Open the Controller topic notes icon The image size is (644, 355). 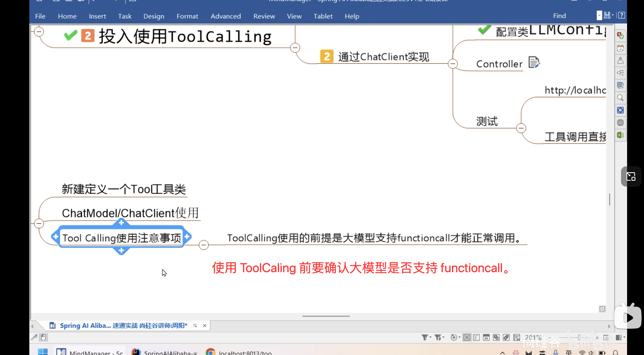tap(534, 62)
